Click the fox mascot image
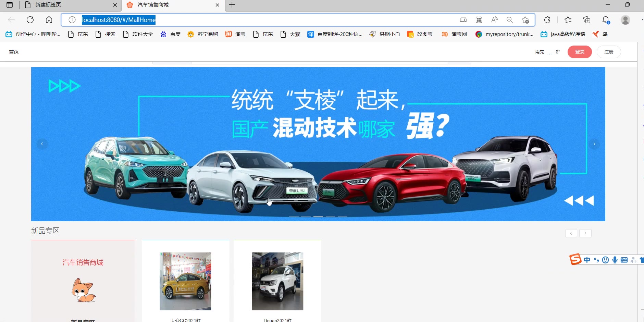The image size is (644, 322). pos(83,290)
